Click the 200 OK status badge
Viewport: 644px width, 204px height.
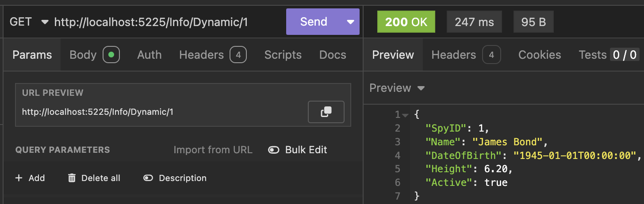pos(406,22)
